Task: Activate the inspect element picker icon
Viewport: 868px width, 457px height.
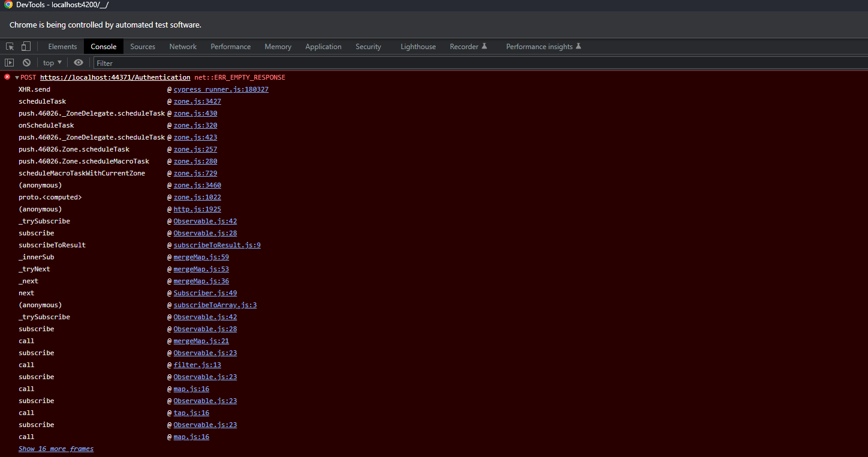Action: (10, 47)
